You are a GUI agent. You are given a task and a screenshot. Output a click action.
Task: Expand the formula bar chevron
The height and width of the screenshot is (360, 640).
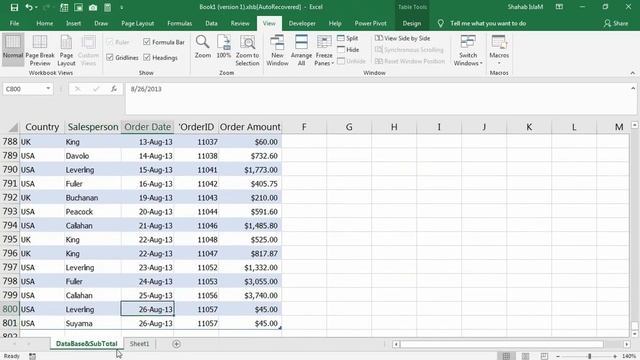click(633, 88)
